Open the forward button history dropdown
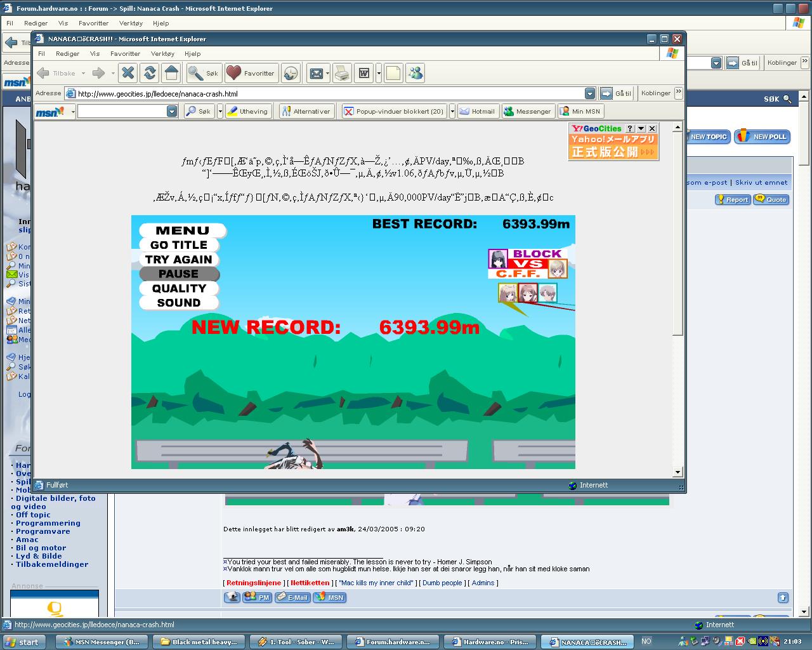The width and height of the screenshot is (812, 650). pyautogui.click(x=113, y=73)
